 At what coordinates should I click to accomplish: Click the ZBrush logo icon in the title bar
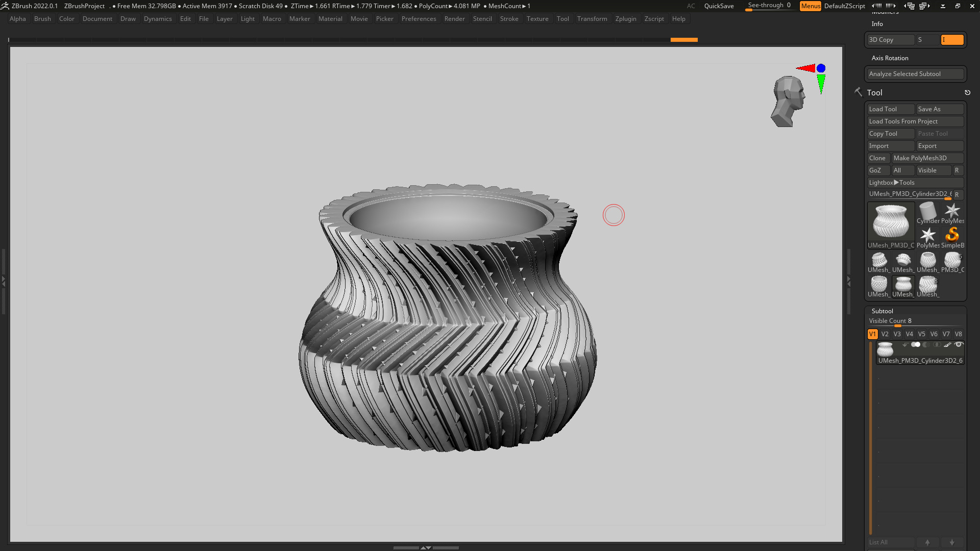coord(5,6)
